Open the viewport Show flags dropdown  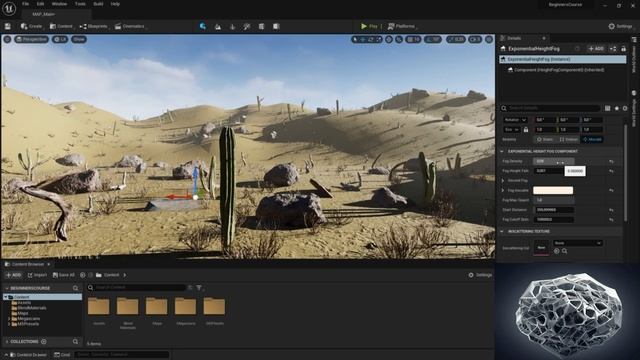coord(79,39)
